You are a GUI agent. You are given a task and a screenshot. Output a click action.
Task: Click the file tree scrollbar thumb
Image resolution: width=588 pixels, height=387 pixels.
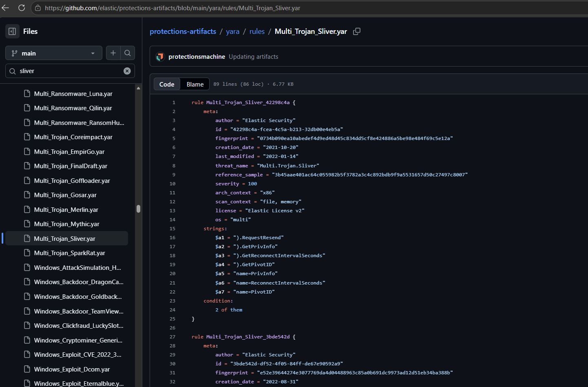coord(138,209)
